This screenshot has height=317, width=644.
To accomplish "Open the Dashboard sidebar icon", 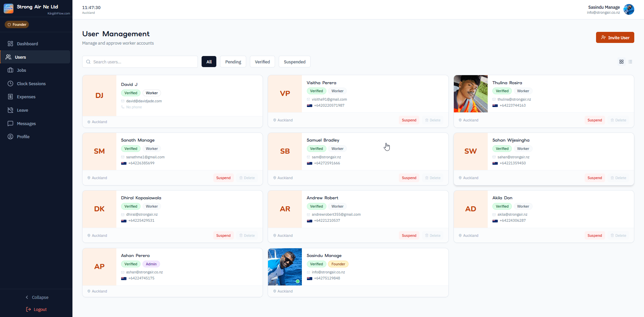I will [10, 44].
